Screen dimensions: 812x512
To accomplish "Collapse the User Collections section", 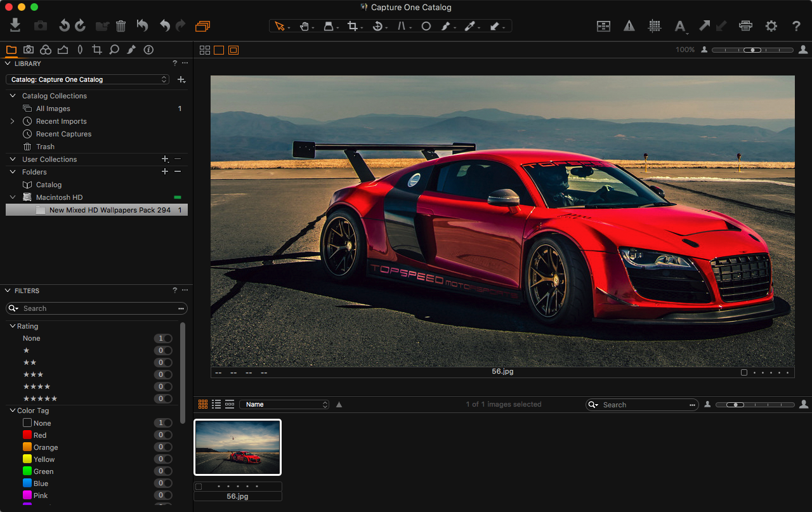I will tap(13, 159).
